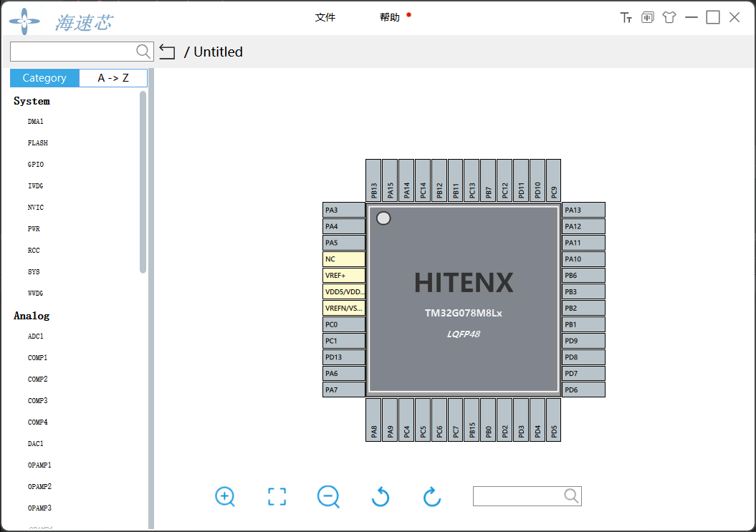This screenshot has height=532, width=756.
Task: Switch to the Category tab
Action: coord(44,78)
